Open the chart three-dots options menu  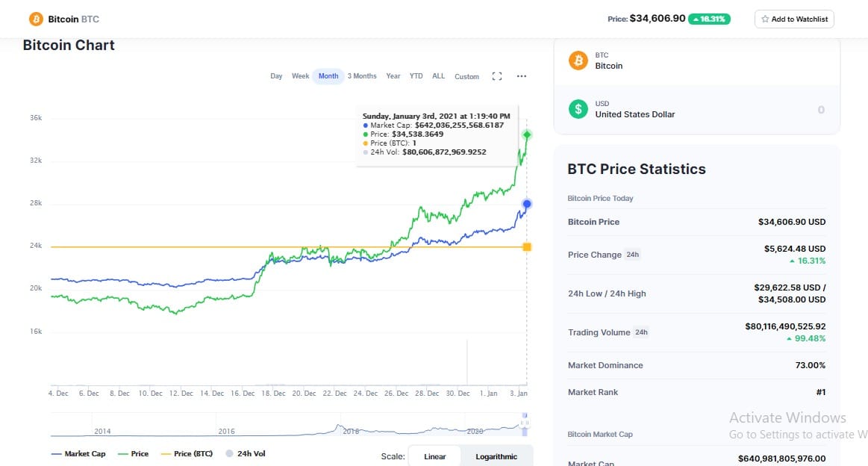coord(522,76)
